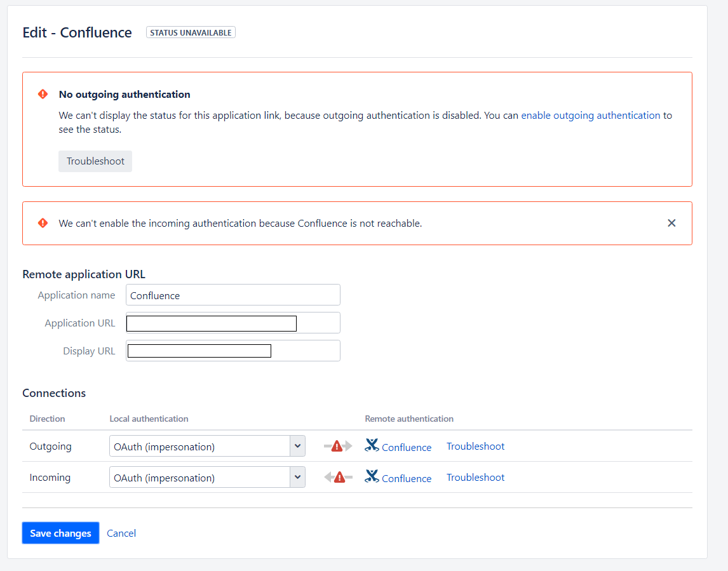Click the outgoing connection warning arrow icon
The image size is (728, 571).
pos(338,446)
